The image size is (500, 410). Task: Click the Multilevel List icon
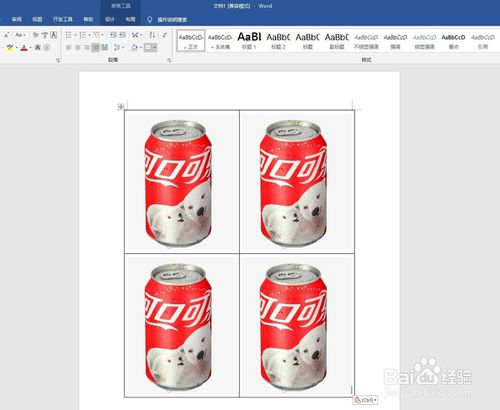pyautogui.click(x=96, y=35)
